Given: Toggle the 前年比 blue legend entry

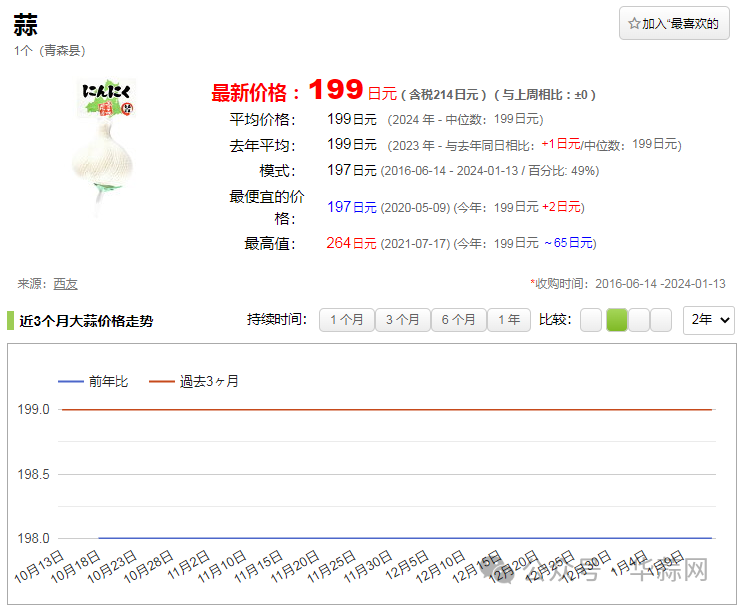Looking at the screenshot, I should [x=93, y=381].
